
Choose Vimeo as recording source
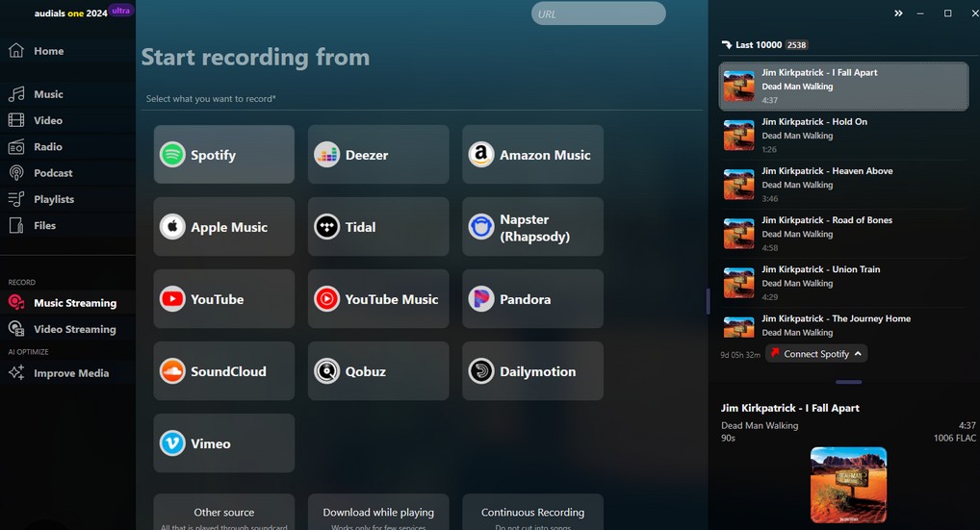(223, 443)
